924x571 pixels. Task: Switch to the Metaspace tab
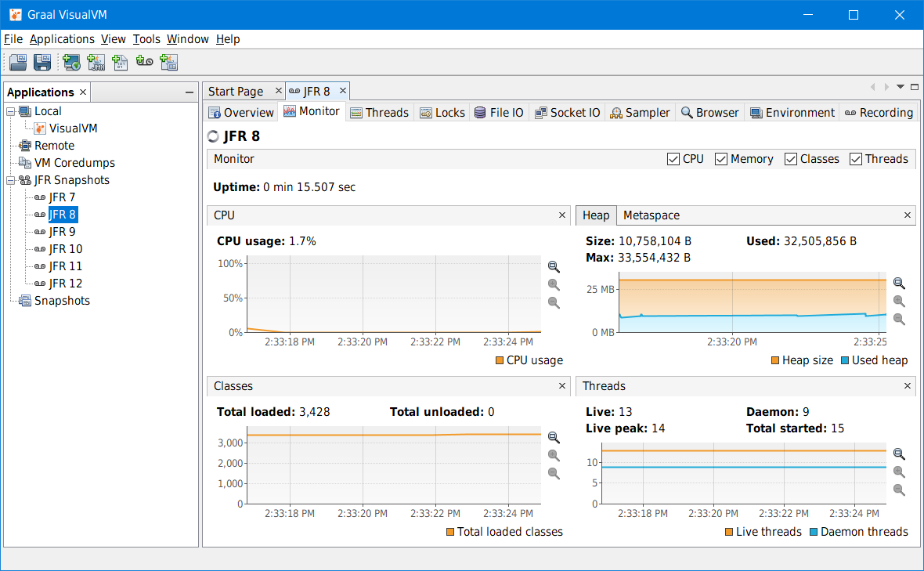tap(651, 215)
